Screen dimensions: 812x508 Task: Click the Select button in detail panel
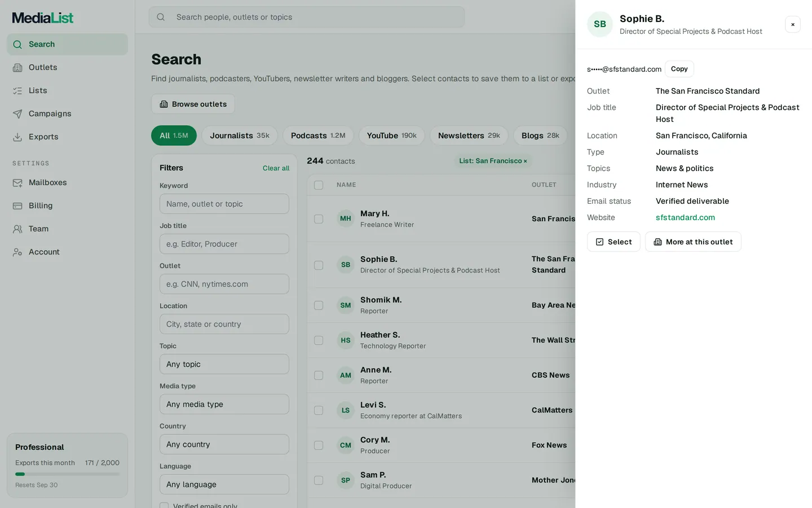(614, 242)
